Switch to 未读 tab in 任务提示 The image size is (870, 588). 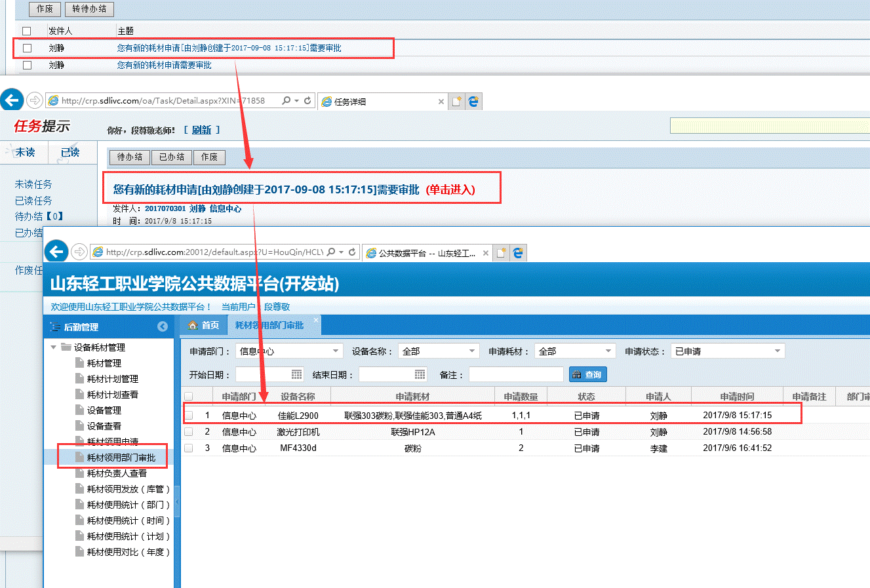click(25, 152)
